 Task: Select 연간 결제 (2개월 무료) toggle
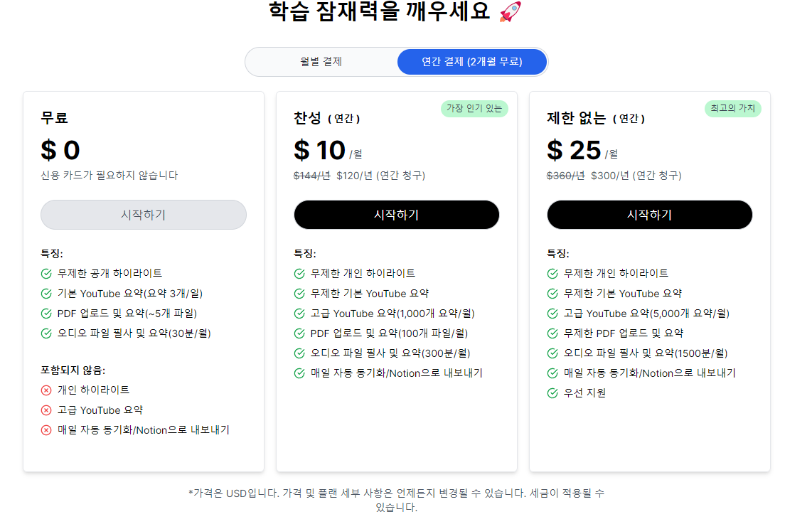(x=471, y=62)
